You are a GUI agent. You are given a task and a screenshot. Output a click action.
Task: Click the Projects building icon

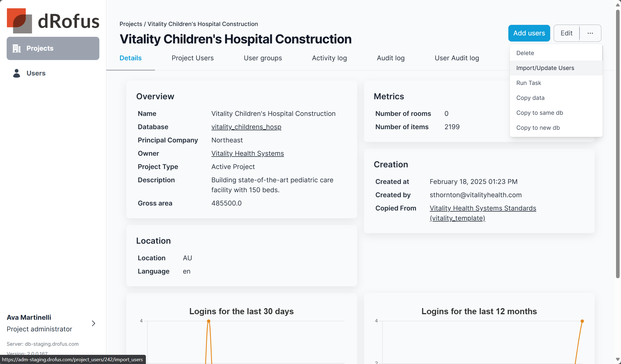tap(17, 48)
